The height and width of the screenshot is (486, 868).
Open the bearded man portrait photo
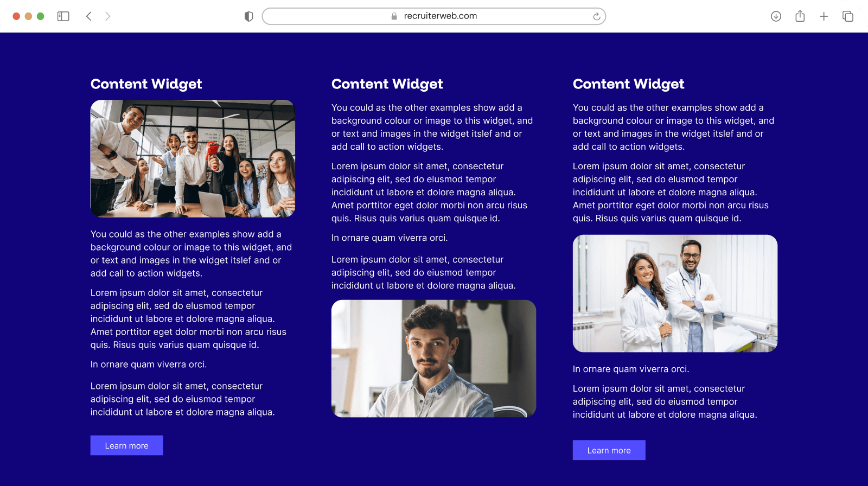point(433,359)
